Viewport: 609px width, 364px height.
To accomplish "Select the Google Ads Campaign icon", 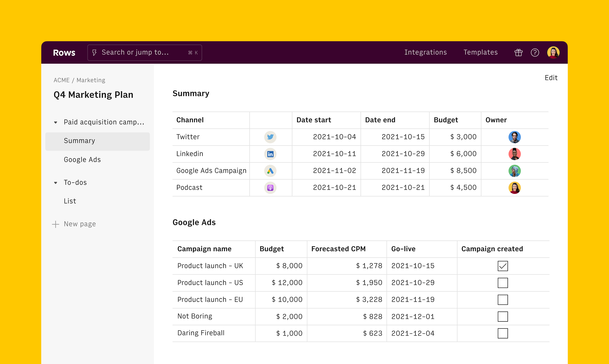I will 270,171.
